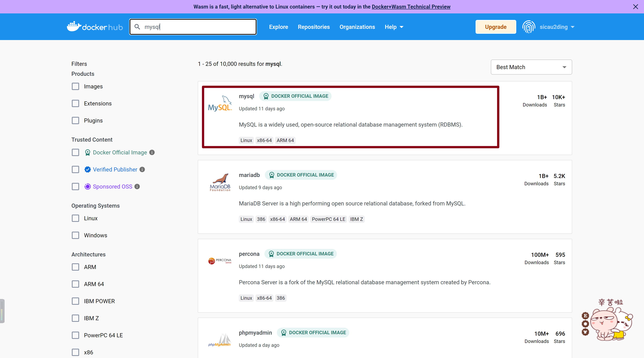This screenshot has height=358, width=644.
Task: Click the PowerPC 64 LE tag on mariadb
Action: [329, 219]
